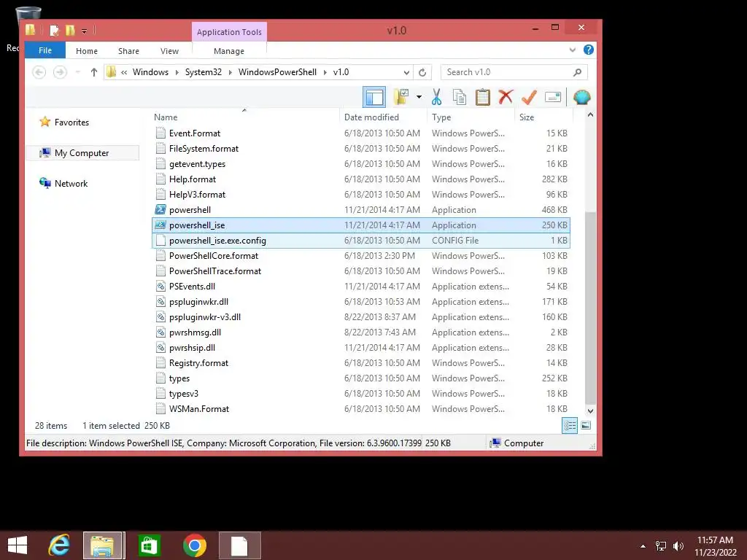Screen dimensions: 747x560
Task: Select the powershell_ise application file icon
Action: [x=160, y=225]
